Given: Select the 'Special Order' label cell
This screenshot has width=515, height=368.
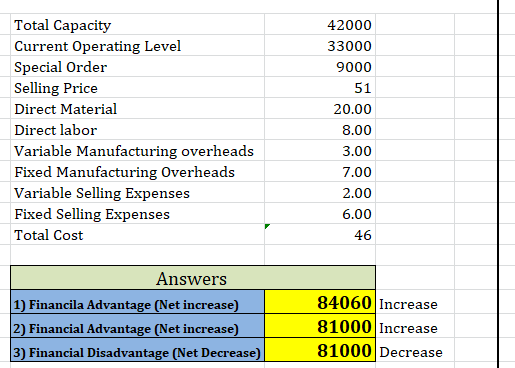Looking at the screenshot, I should tap(137, 66).
